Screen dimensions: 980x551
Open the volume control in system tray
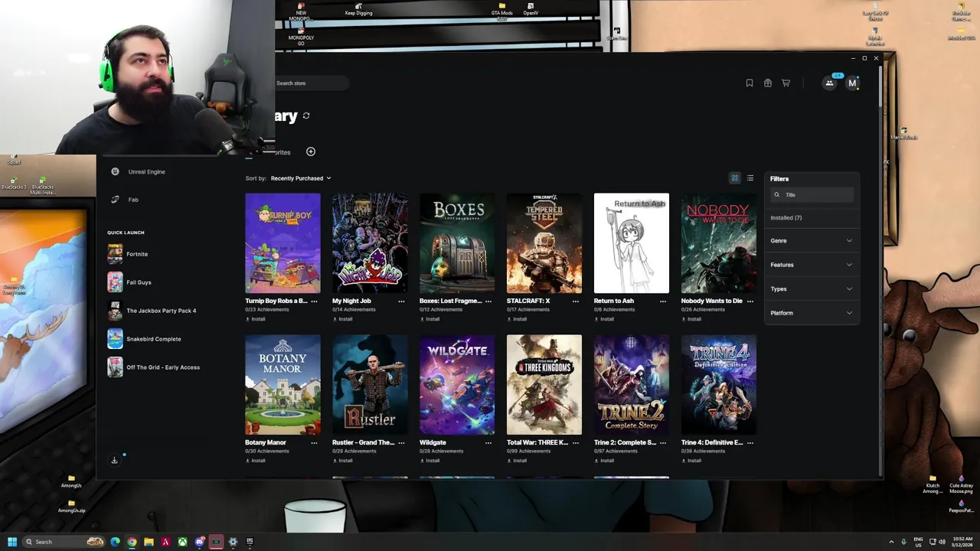(x=942, y=542)
